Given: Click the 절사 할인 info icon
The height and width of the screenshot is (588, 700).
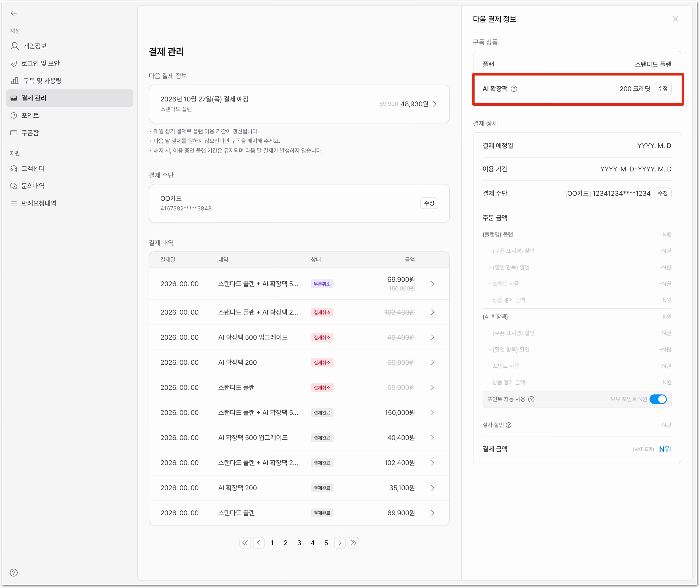Looking at the screenshot, I should pyautogui.click(x=509, y=425).
